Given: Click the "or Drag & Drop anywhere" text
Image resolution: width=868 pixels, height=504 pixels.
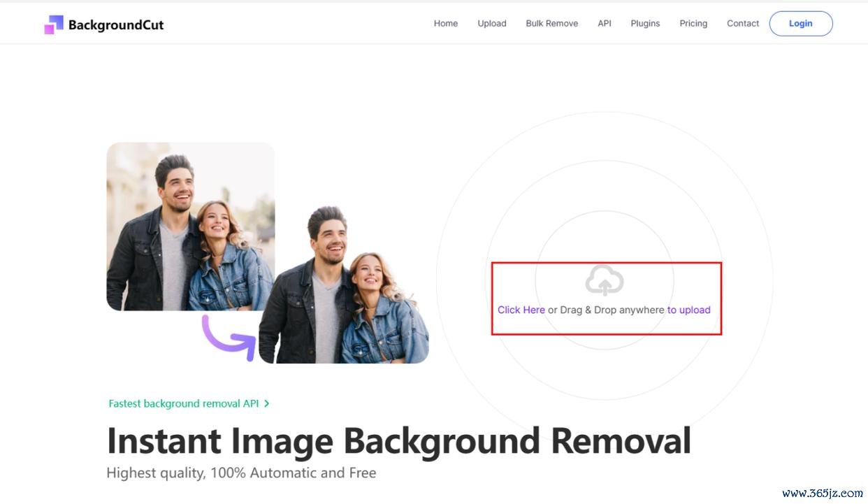Looking at the screenshot, I should coord(606,310).
